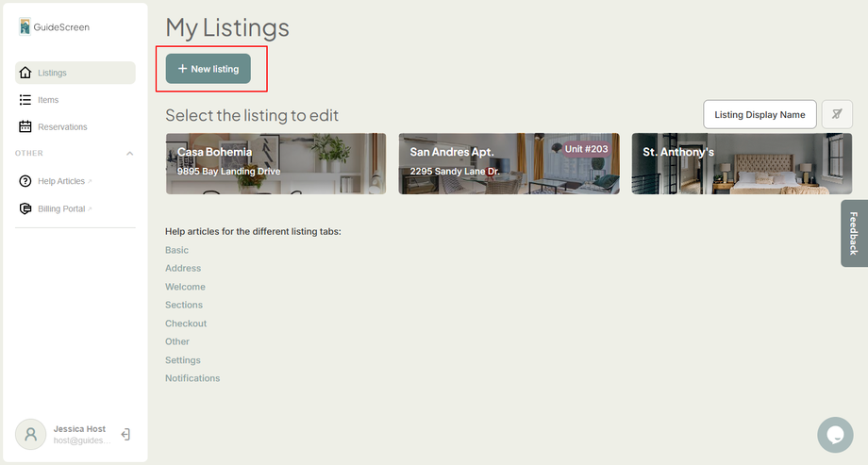Image resolution: width=868 pixels, height=465 pixels.
Task: Open the chat bubble widget
Action: coord(835,435)
